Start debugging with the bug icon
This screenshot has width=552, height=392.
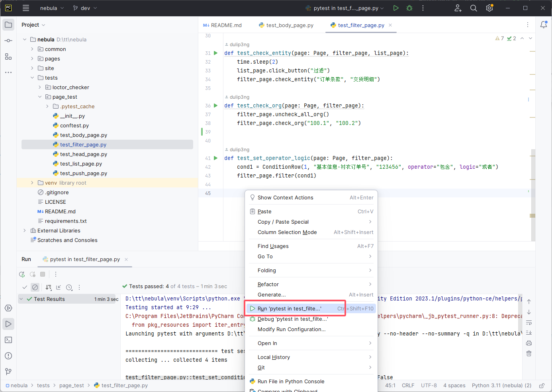pos(409,8)
